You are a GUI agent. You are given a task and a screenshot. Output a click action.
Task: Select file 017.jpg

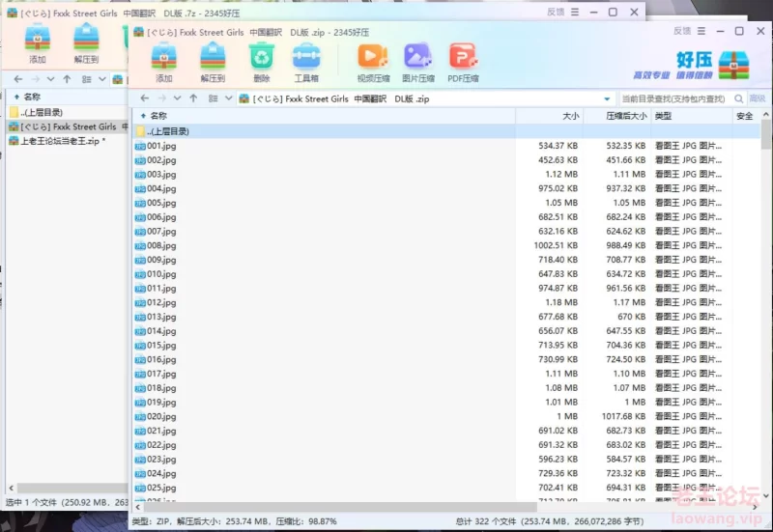click(x=161, y=374)
